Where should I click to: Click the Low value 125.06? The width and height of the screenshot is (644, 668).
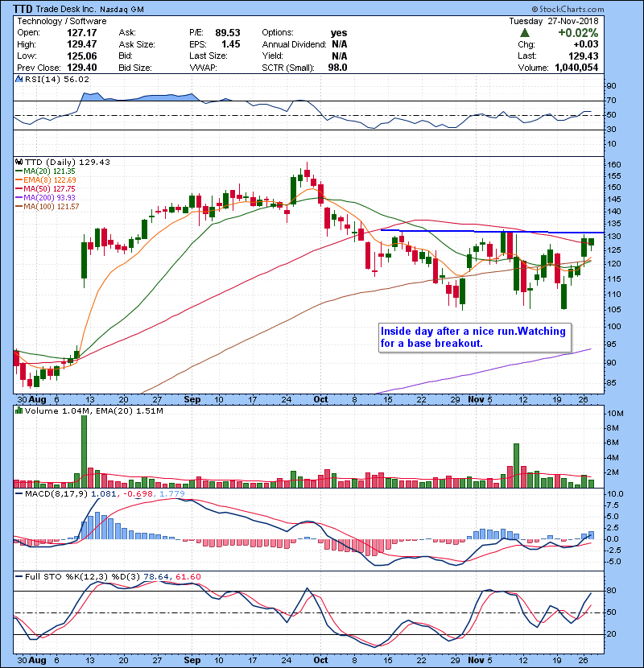point(82,56)
